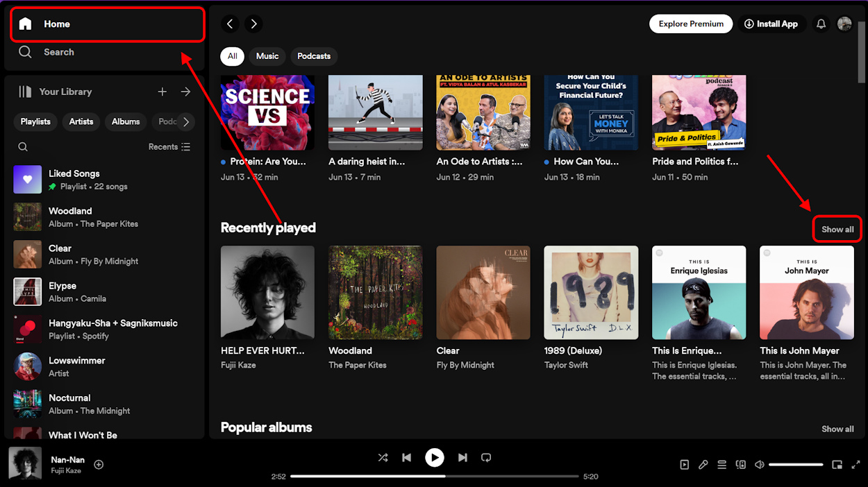Click the Explore Premium button
Image resolution: width=868 pixels, height=487 pixels.
(x=691, y=24)
